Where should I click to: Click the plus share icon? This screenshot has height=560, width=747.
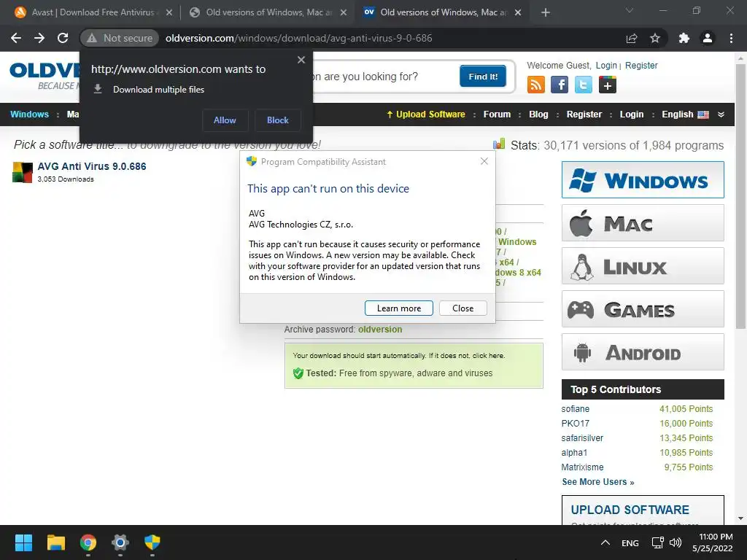tap(608, 85)
